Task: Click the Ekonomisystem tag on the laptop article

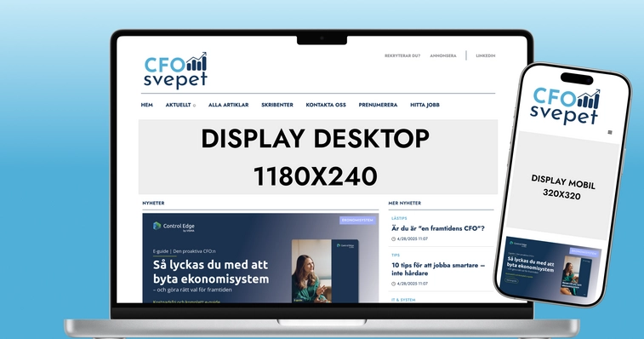Action: pos(357,220)
